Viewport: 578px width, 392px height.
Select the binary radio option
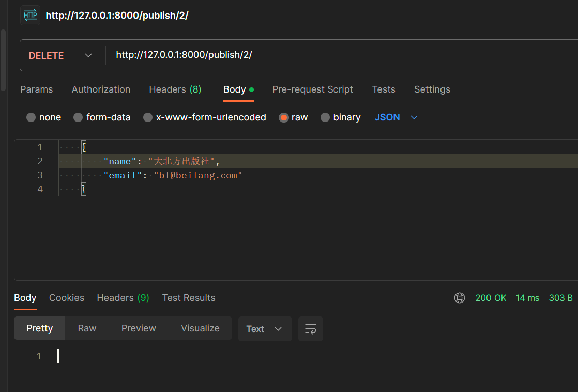(325, 117)
